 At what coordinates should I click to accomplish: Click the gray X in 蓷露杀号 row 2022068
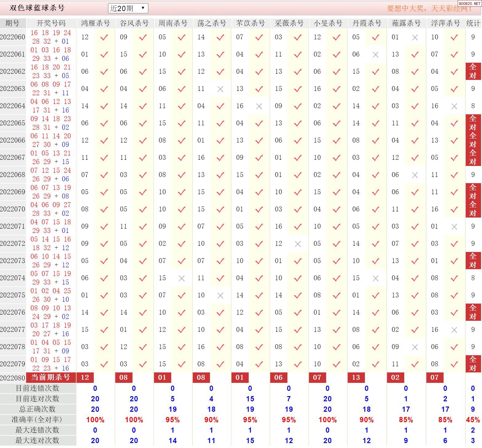tap(415, 175)
